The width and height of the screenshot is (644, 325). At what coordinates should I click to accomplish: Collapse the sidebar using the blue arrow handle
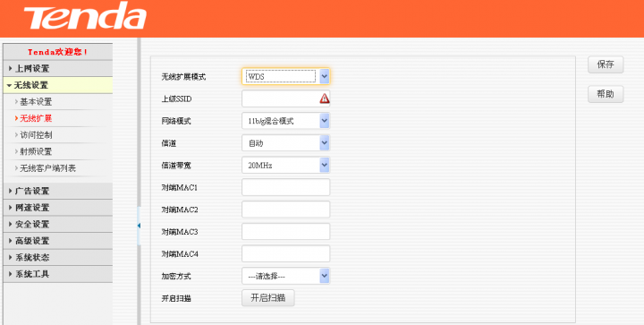(139, 226)
